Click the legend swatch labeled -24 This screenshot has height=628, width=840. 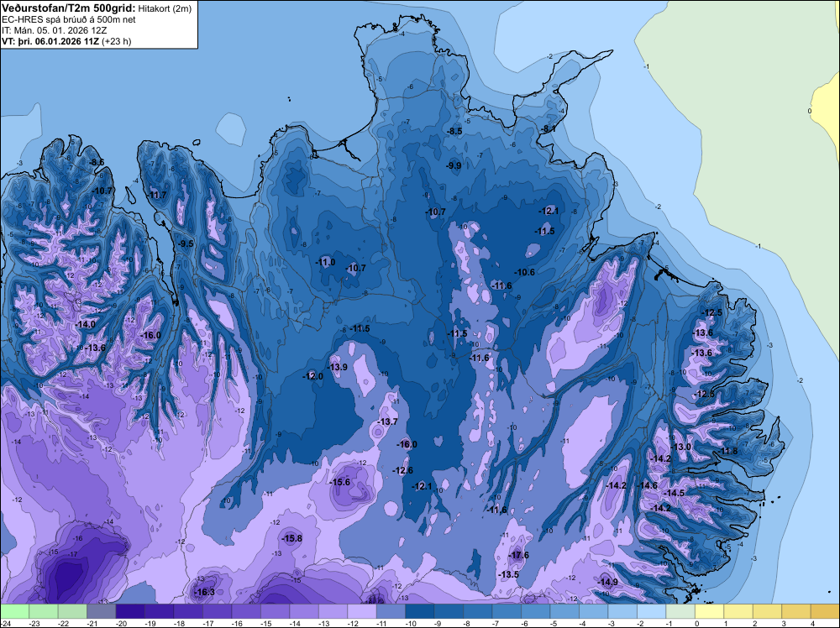click(x=14, y=611)
